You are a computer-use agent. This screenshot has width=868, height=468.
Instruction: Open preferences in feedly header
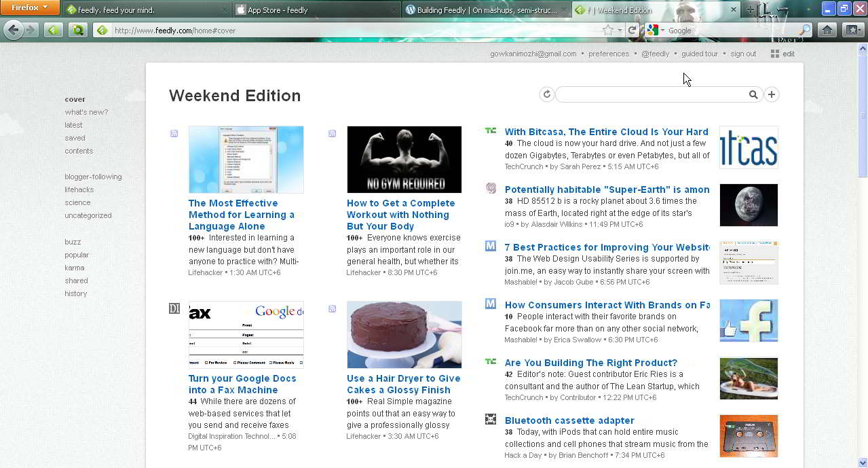point(609,54)
